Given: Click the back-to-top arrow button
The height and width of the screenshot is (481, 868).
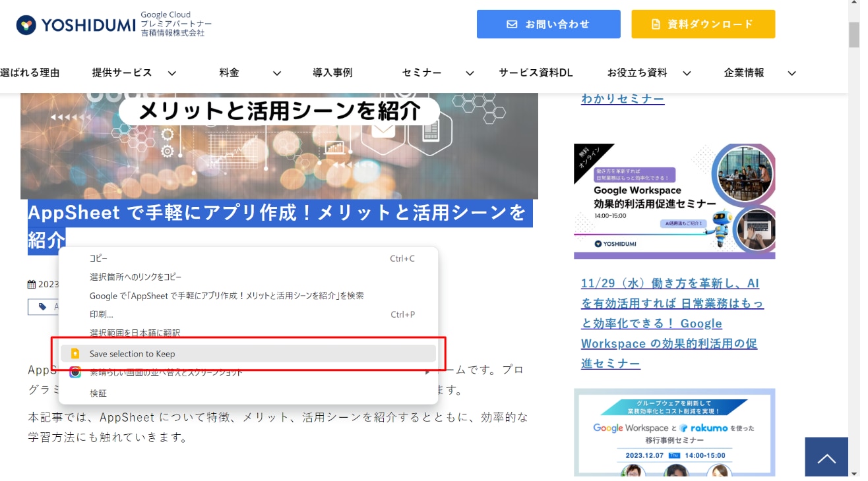Looking at the screenshot, I should tap(826, 457).
